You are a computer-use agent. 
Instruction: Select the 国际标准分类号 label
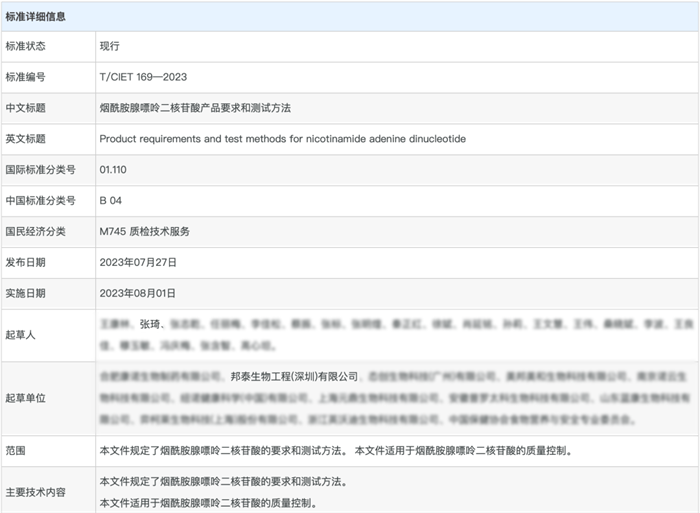[x=41, y=170]
